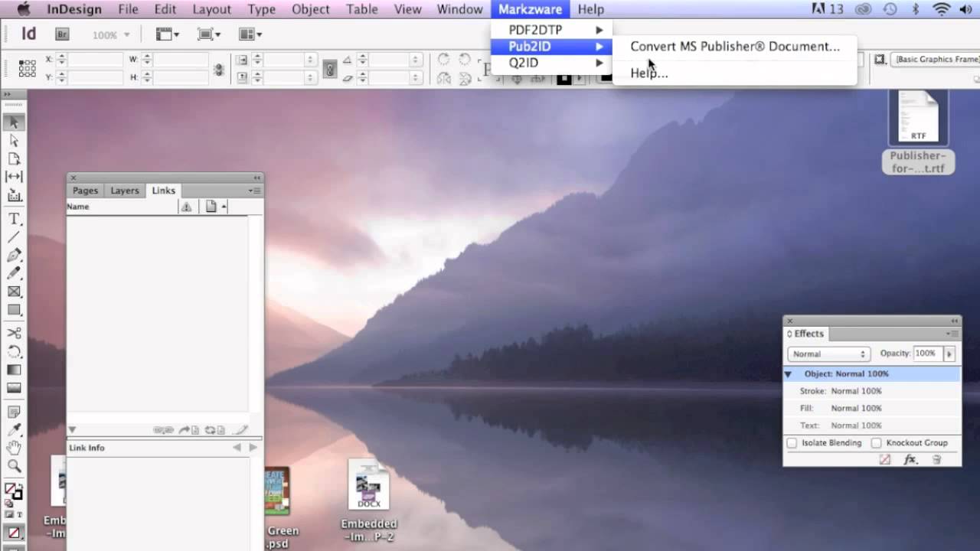Click the Bluetooth icon in menu bar
The height and width of the screenshot is (551, 980).
(x=915, y=9)
